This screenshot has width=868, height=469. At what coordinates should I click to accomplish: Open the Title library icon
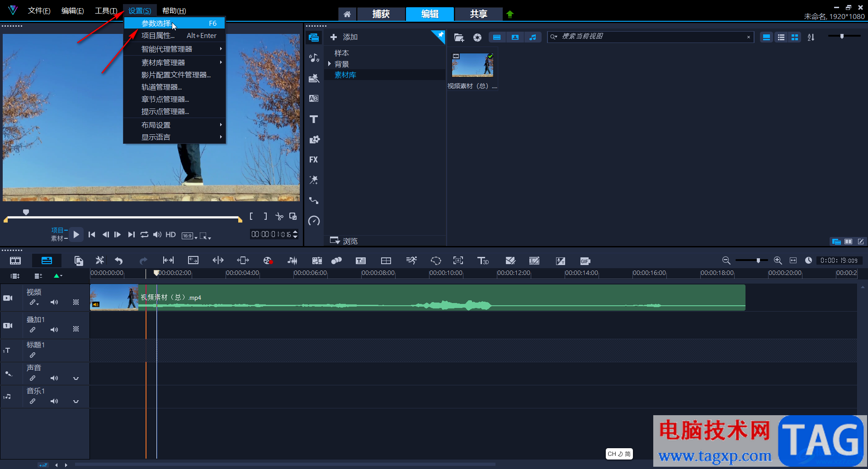tap(314, 119)
